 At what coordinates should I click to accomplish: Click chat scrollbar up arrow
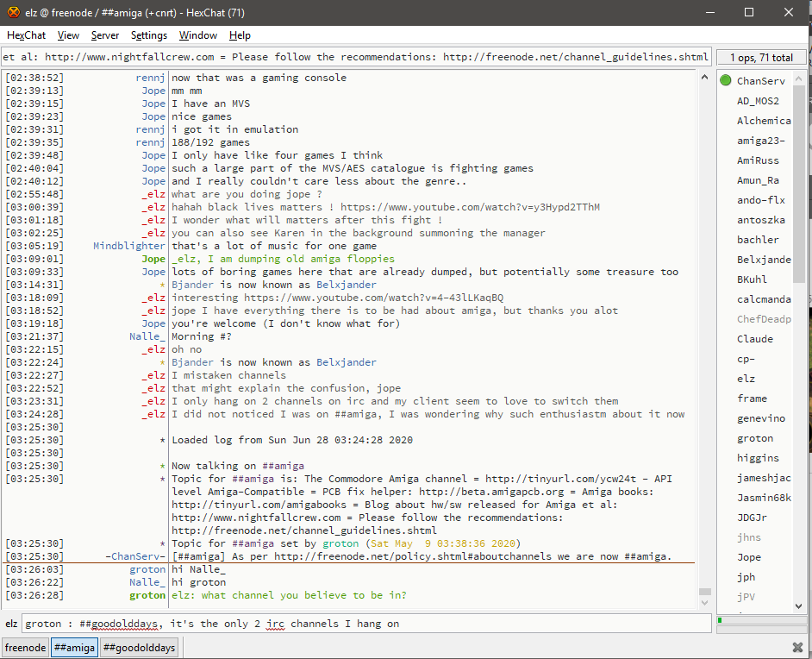pyautogui.click(x=704, y=77)
